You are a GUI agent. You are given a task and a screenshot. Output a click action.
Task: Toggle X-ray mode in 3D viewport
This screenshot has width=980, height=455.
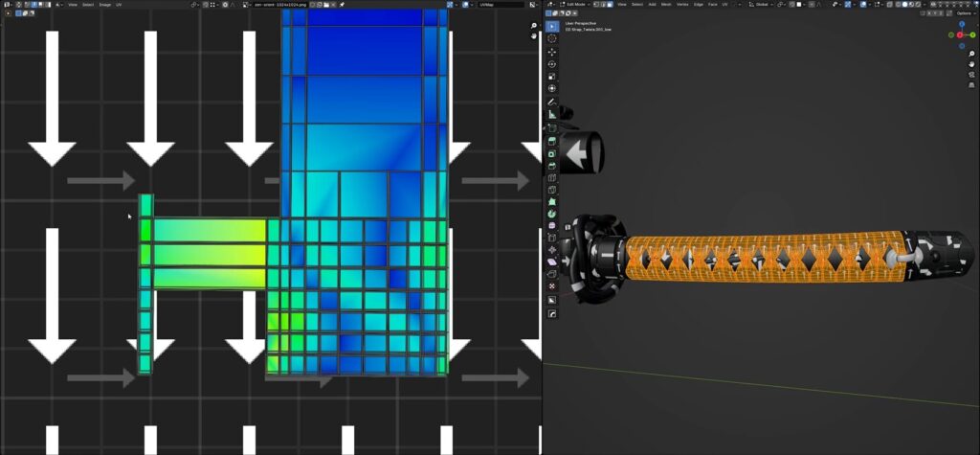coord(889,5)
